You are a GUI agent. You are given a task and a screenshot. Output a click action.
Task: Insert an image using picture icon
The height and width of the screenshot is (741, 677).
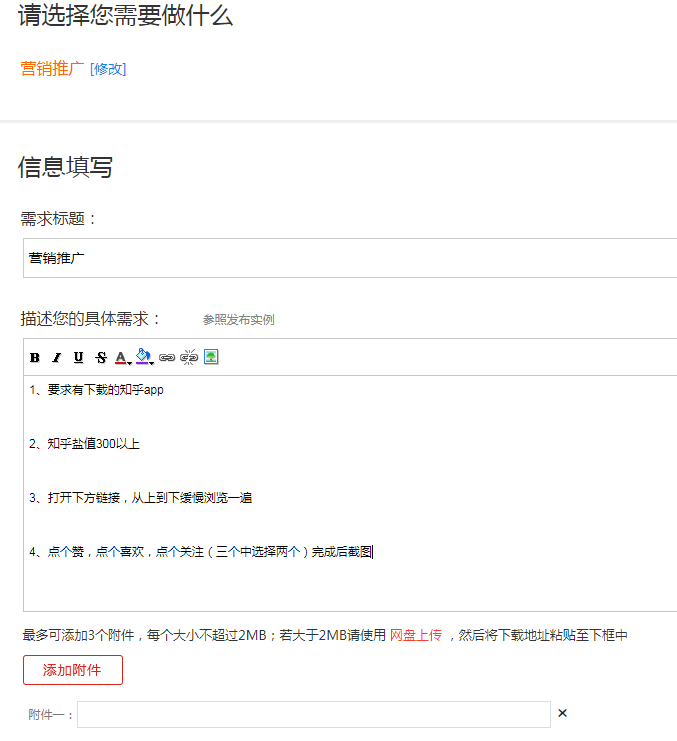point(211,357)
